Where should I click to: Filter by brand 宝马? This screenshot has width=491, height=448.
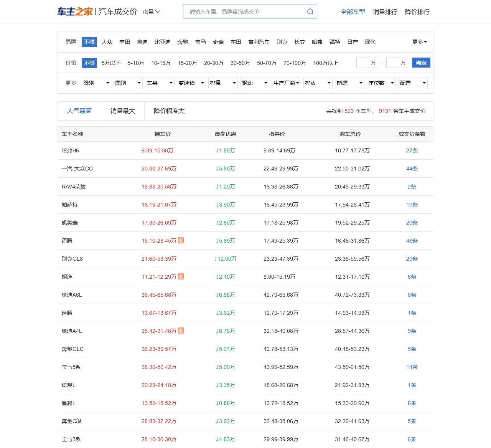pyautogui.click(x=201, y=42)
